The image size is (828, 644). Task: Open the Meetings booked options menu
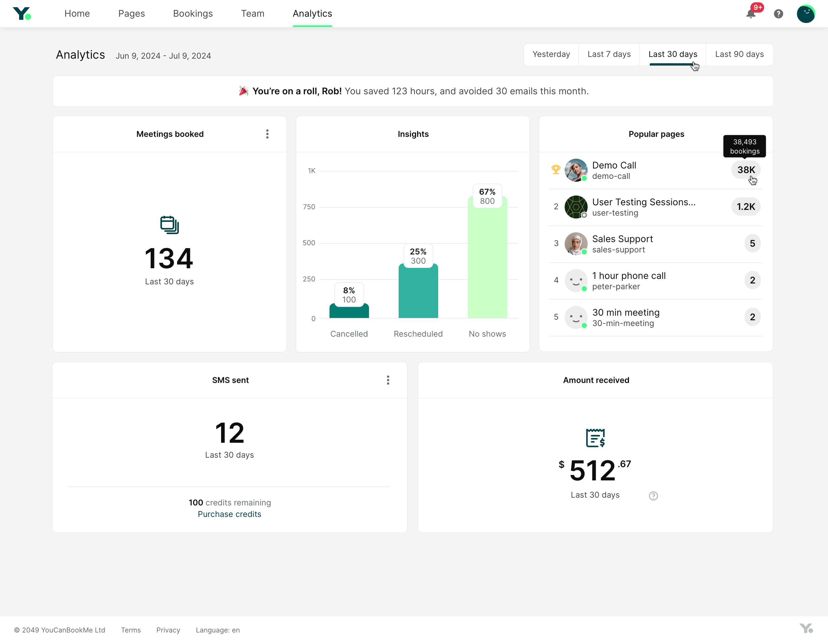pyautogui.click(x=267, y=134)
